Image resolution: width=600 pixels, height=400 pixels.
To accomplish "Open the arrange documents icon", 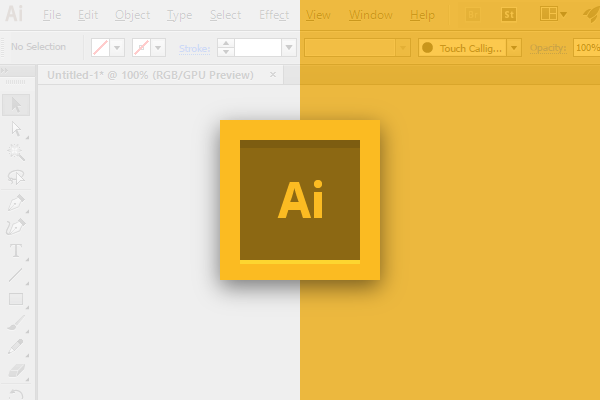I will (x=548, y=14).
